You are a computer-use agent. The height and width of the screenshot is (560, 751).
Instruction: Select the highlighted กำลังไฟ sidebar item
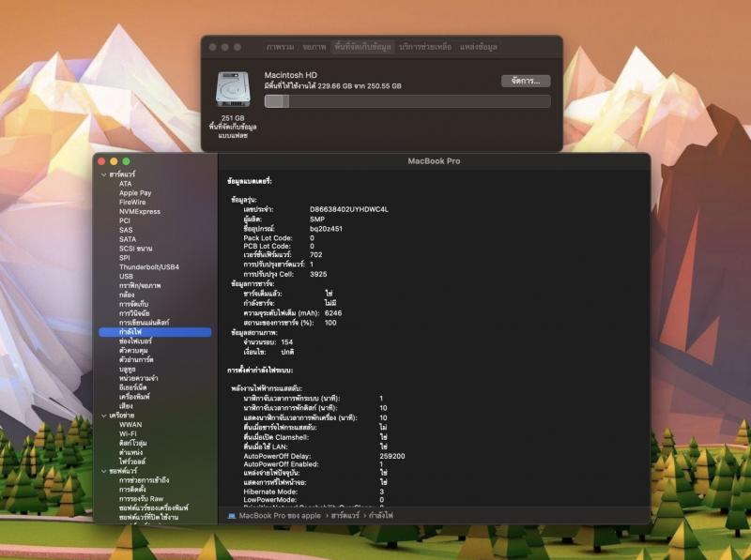point(155,332)
